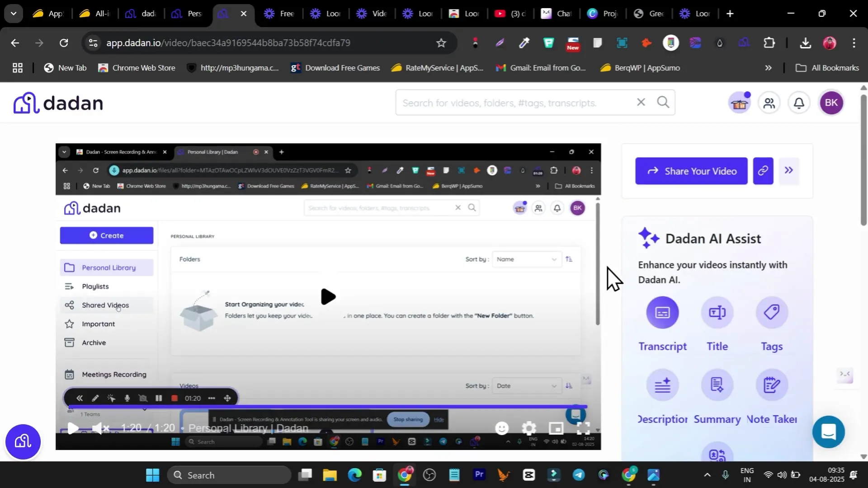Screen dimensions: 868x488
Task: Toggle fullscreen video mode
Action: pos(583,428)
